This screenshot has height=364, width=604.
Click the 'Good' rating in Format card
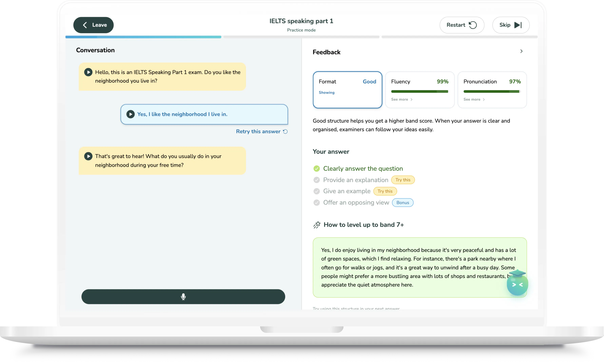tap(369, 82)
